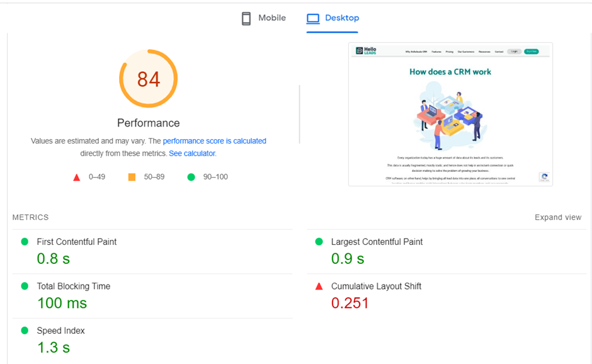
Task: Click the 84 performance score gauge
Action: tap(149, 79)
